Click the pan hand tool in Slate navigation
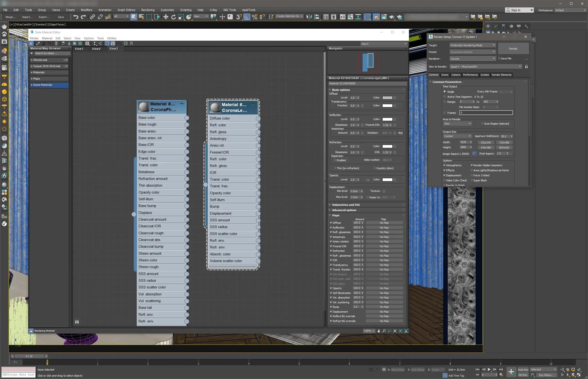The height and width of the screenshot is (379, 588). [x=378, y=331]
